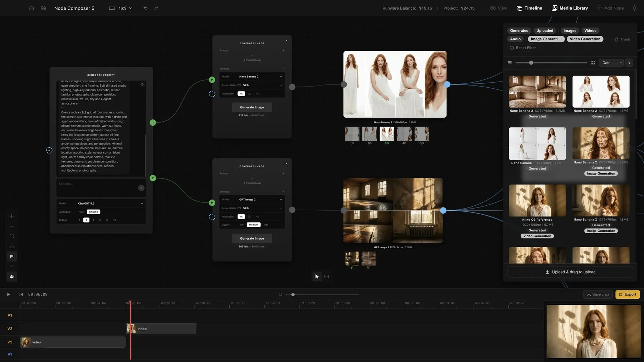Set prompt output count to 4

[93, 220]
